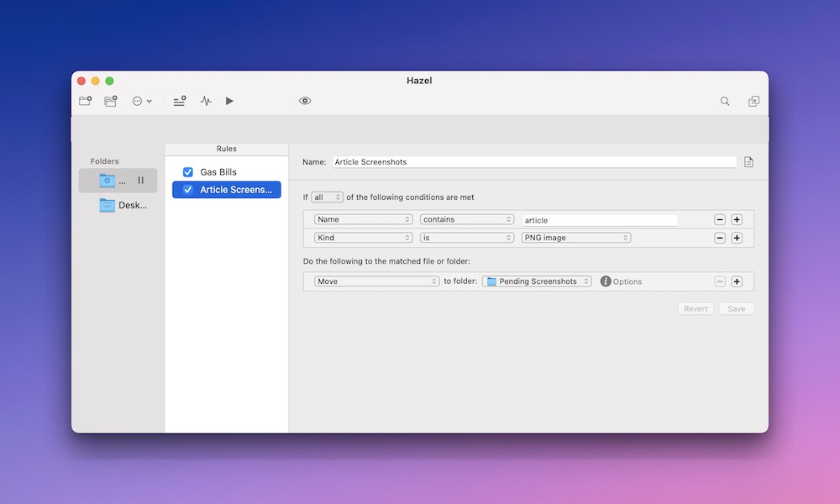Open the rule notes document icon
Image resolution: width=840 pixels, height=504 pixels.
pyautogui.click(x=749, y=162)
